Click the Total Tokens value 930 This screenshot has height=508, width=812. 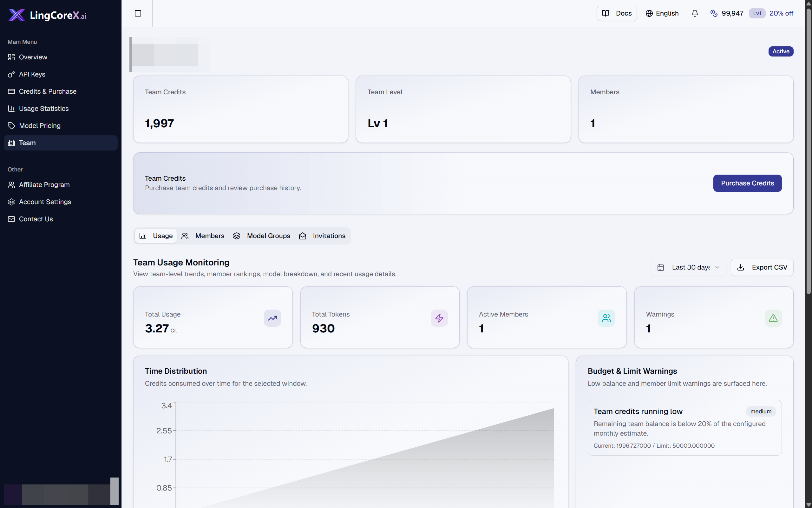coord(323,329)
